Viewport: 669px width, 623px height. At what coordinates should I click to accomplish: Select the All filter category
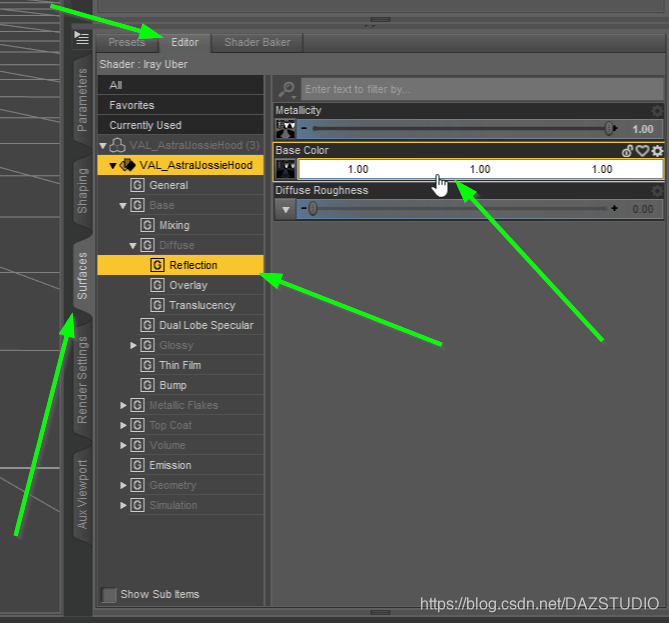[x=180, y=85]
